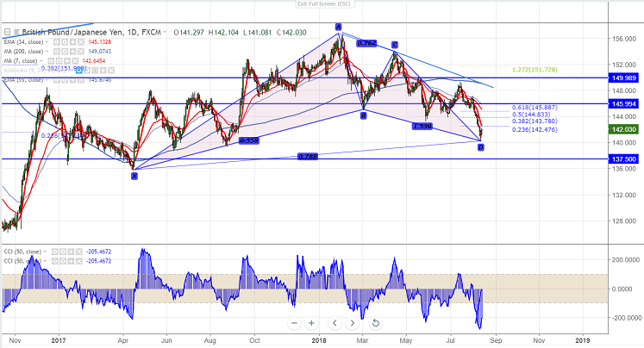The height and width of the screenshot is (348, 644).
Task: Click the 0.788 pattern ratio label
Action: [308, 157]
